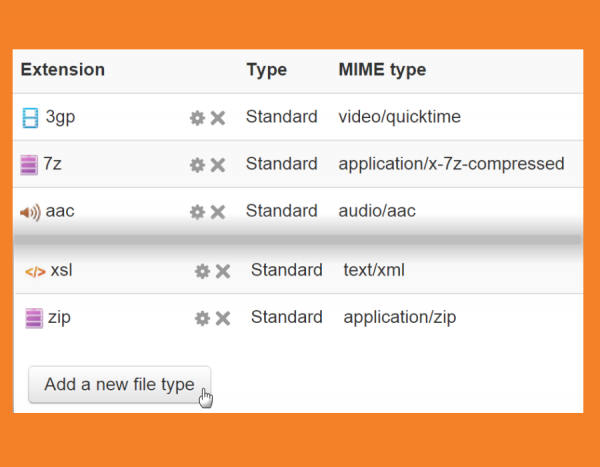Click the xsl code markup icon
Viewport: 600px width, 467px height.
coord(35,271)
